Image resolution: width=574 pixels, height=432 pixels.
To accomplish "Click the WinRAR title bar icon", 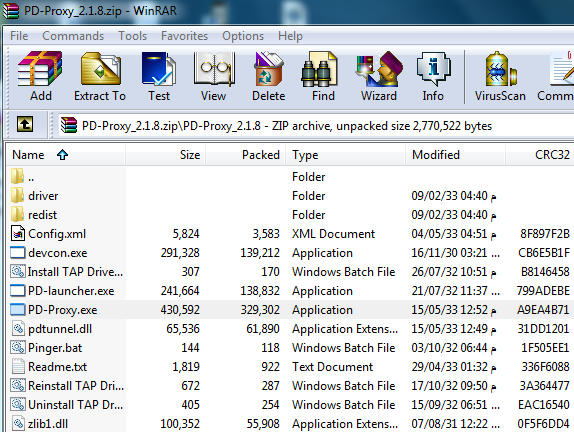I will click(x=10, y=10).
